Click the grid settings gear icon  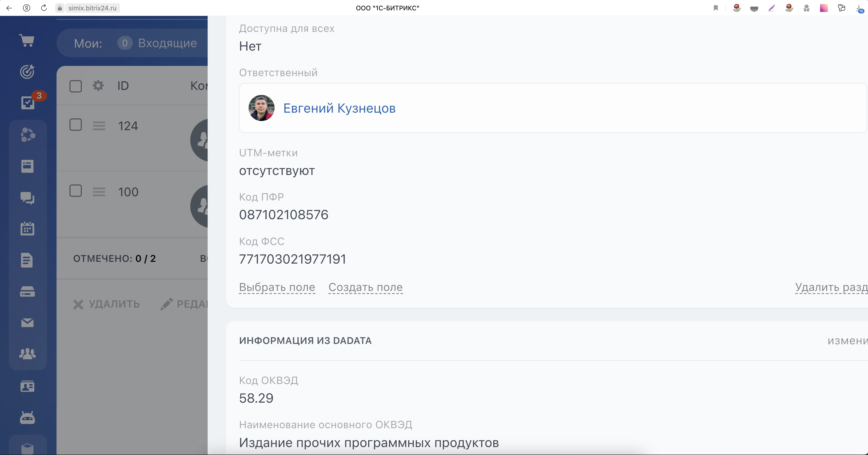(98, 86)
